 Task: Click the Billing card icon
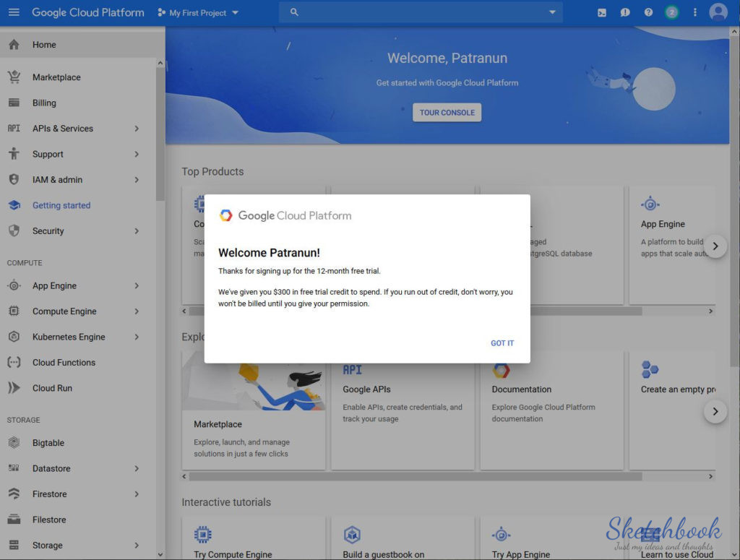[x=14, y=103]
